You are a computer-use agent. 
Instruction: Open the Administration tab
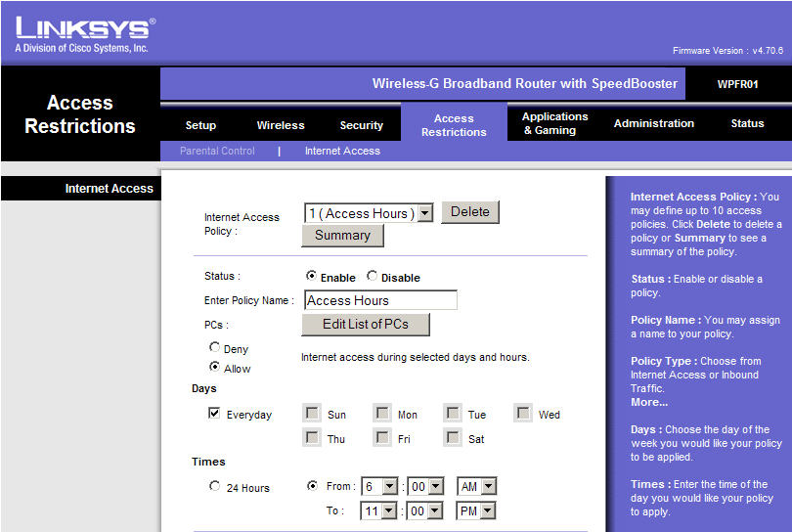653,123
